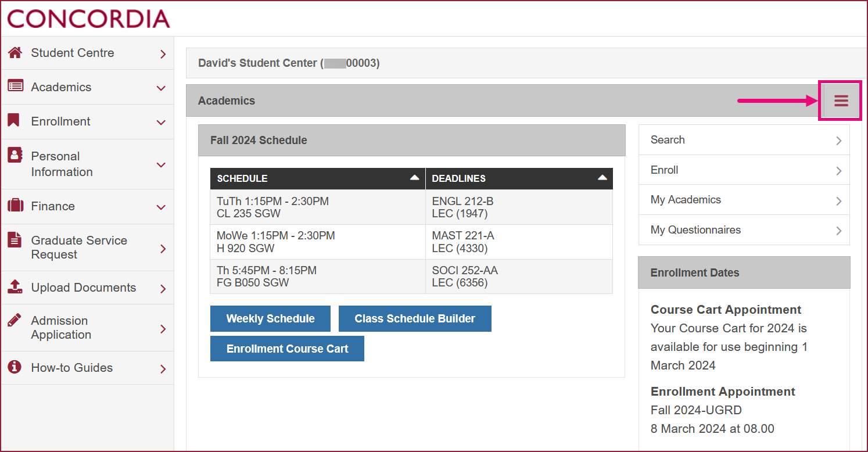Open the Search link
The width and height of the screenshot is (868, 452).
tap(744, 140)
